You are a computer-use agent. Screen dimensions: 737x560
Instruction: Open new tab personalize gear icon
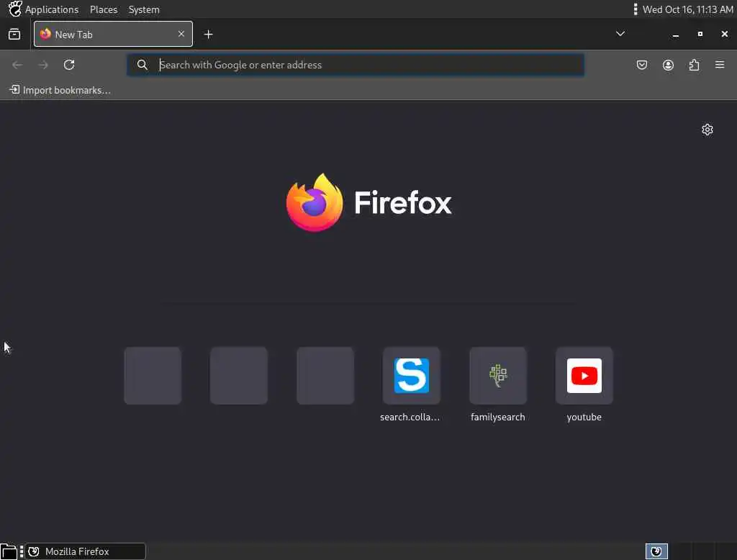point(707,130)
